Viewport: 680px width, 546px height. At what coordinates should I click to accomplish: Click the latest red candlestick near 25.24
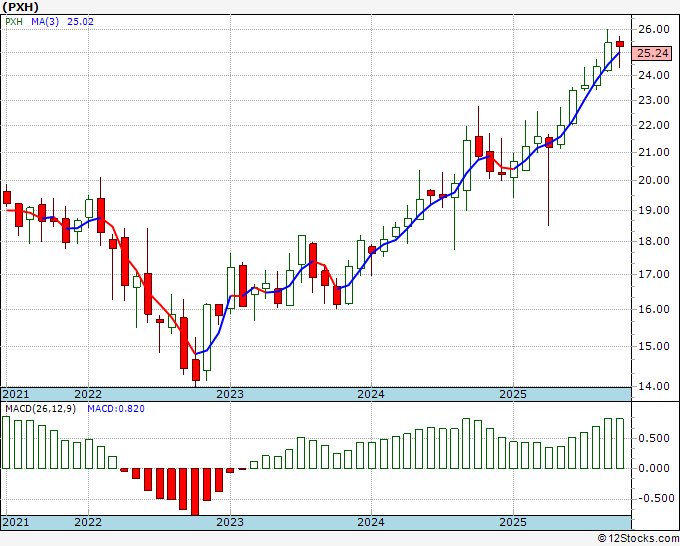[620, 44]
